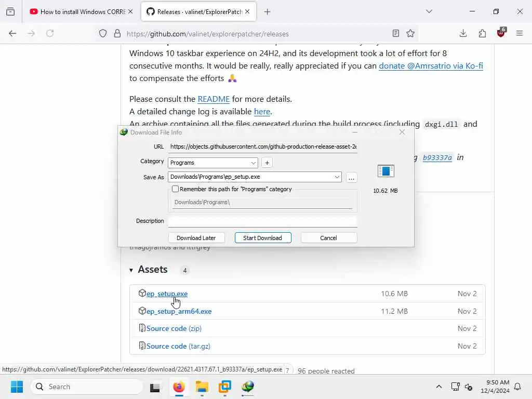Show hidden system tray icons
532x399 pixels.
coord(438,387)
